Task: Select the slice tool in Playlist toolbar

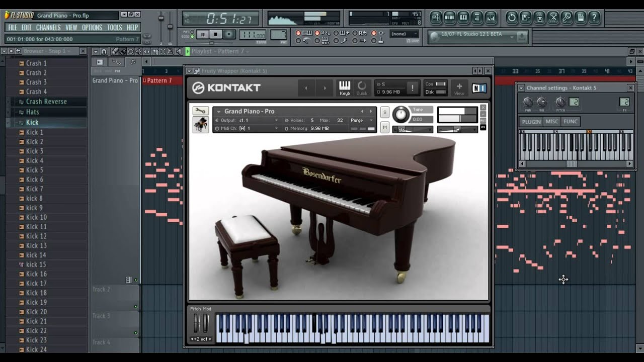Action: click(155, 51)
